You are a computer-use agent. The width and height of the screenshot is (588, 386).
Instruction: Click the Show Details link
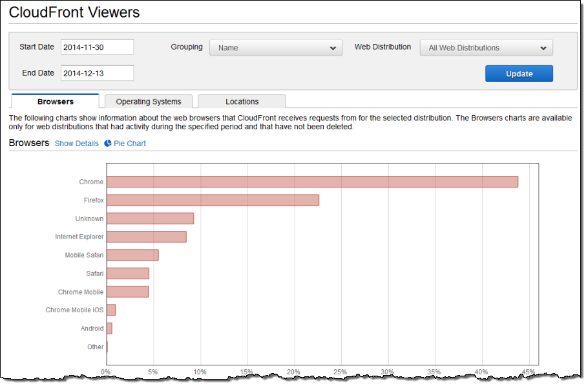click(x=76, y=144)
